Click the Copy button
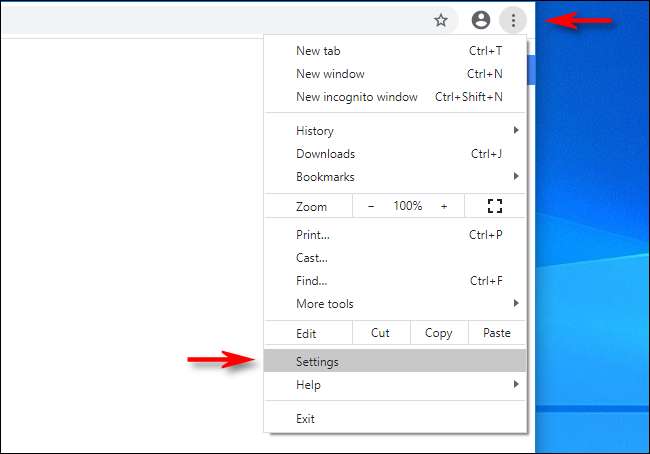The height and width of the screenshot is (454, 650). [439, 333]
